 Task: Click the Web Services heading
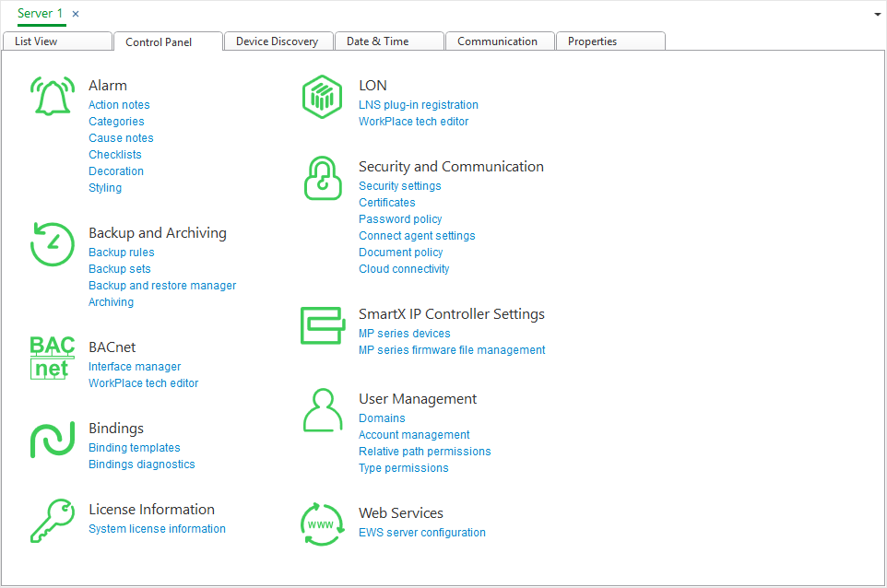(400, 513)
